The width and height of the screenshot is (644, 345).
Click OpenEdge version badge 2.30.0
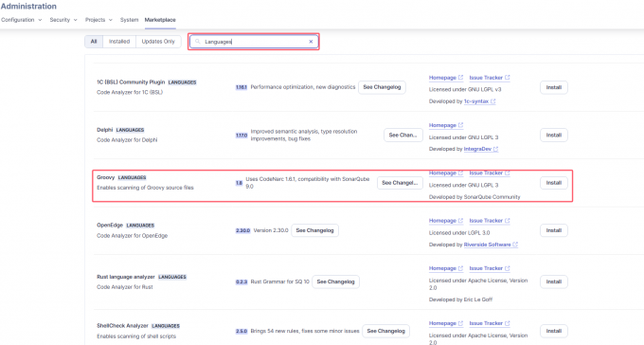click(242, 230)
